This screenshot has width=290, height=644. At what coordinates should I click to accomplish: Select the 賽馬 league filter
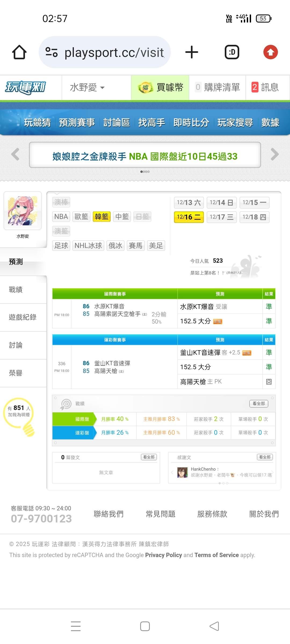click(136, 246)
